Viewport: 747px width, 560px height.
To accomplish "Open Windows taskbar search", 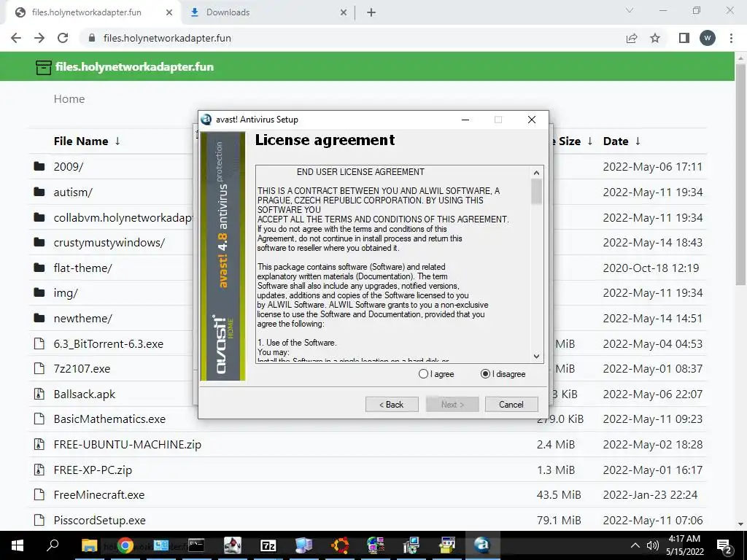I will click(53, 545).
